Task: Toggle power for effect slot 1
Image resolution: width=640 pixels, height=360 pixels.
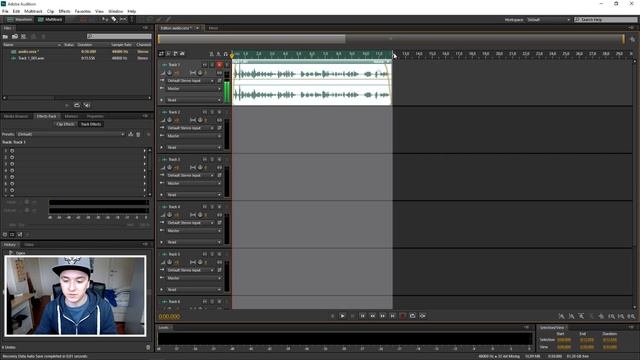Action: pyautogui.click(x=12, y=151)
